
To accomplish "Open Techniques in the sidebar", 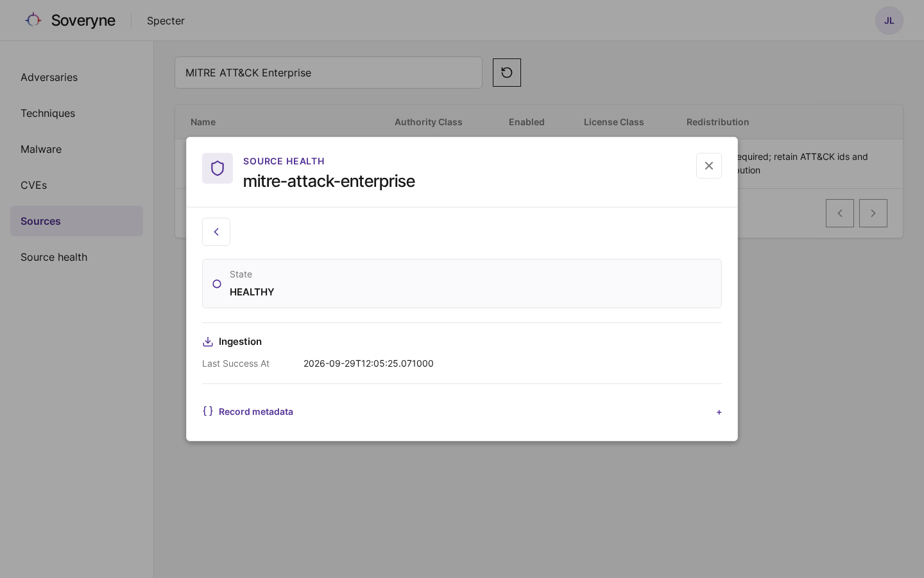I will [76, 113].
